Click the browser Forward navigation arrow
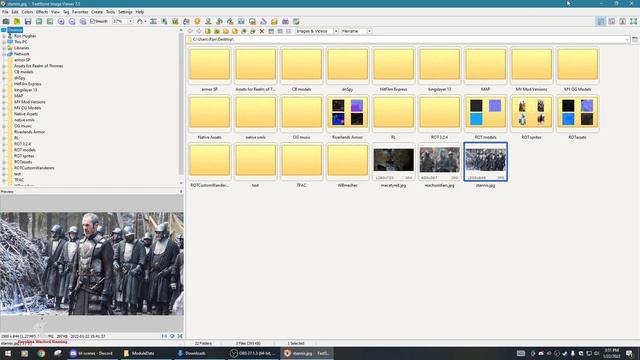Screen dimensions: 640x360 (x=199, y=31)
